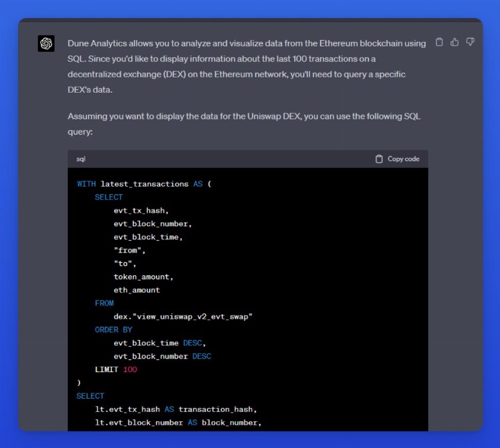Mark the response with thumbs down
This screenshot has width=500, height=448.
[x=471, y=42]
